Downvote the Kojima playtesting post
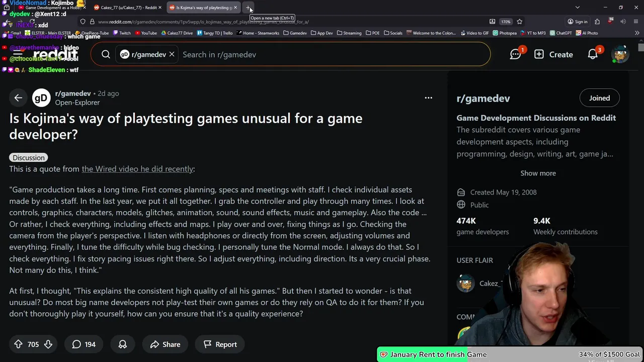This screenshot has width=644, height=362. pos(48,344)
